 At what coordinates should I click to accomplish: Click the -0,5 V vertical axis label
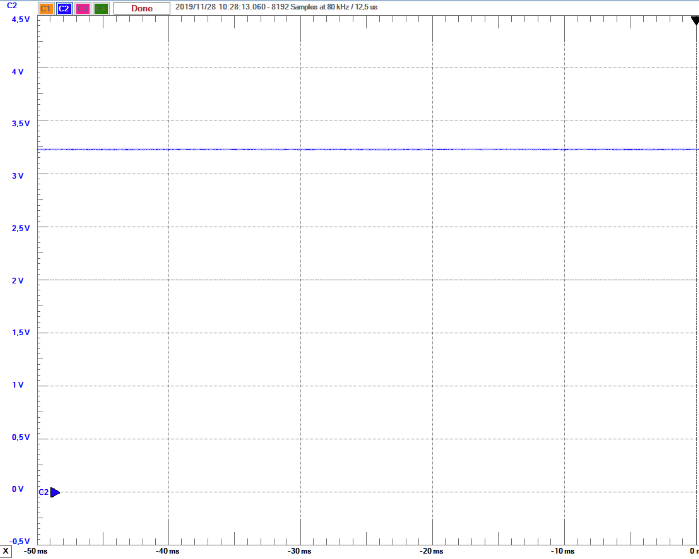click(x=18, y=541)
